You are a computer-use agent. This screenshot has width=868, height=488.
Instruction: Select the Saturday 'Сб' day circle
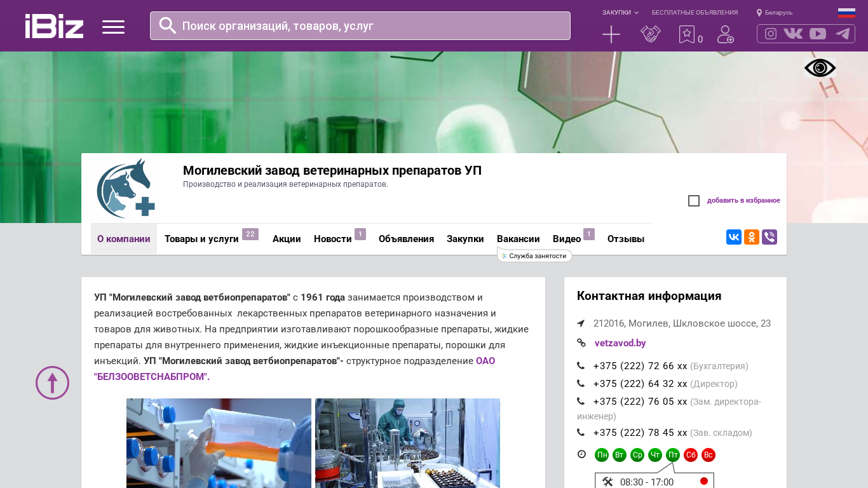point(691,455)
